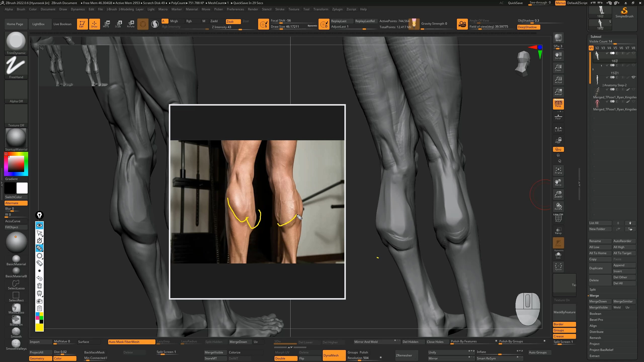Select the Scale transform tool
This screenshot has width=644, height=362.
pyautogui.click(x=118, y=24)
